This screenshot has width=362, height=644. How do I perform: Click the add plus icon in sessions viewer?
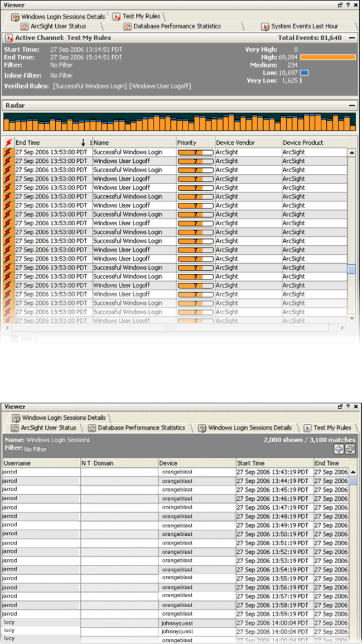(339, 449)
